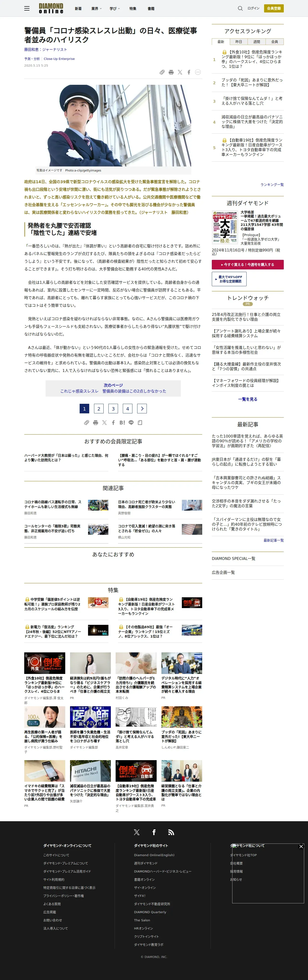The image size is (308, 980).
Task: Open 新着 in the top navigation
Action: click(x=78, y=8)
